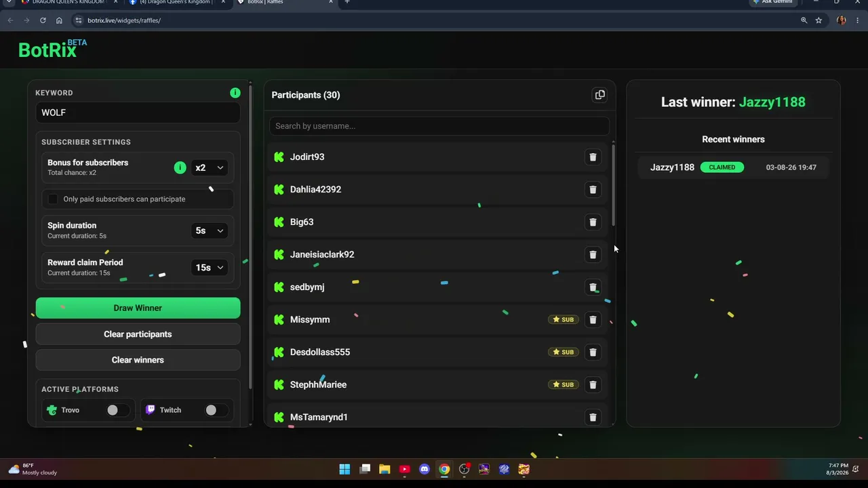Bookmark this page with the star icon
This screenshot has height=488, width=868.
(818, 20)
